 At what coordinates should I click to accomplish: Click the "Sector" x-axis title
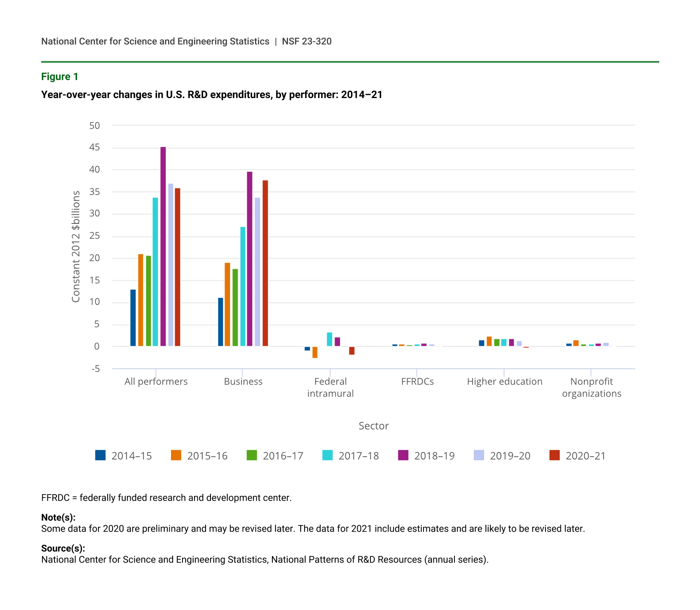click(x=373, y=426)
